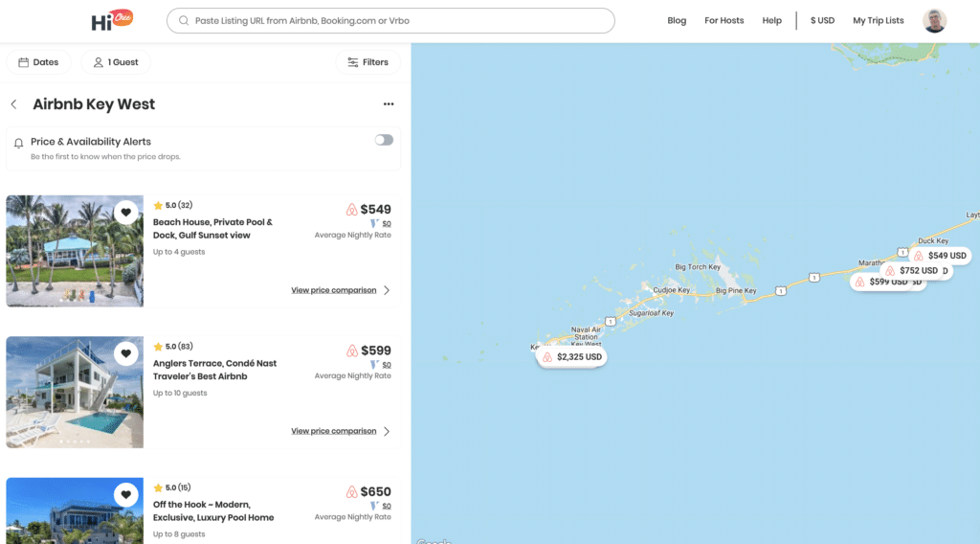Open My Trip Lists
The height and width of the screenshot is (544, 980).
coord(879,21)
